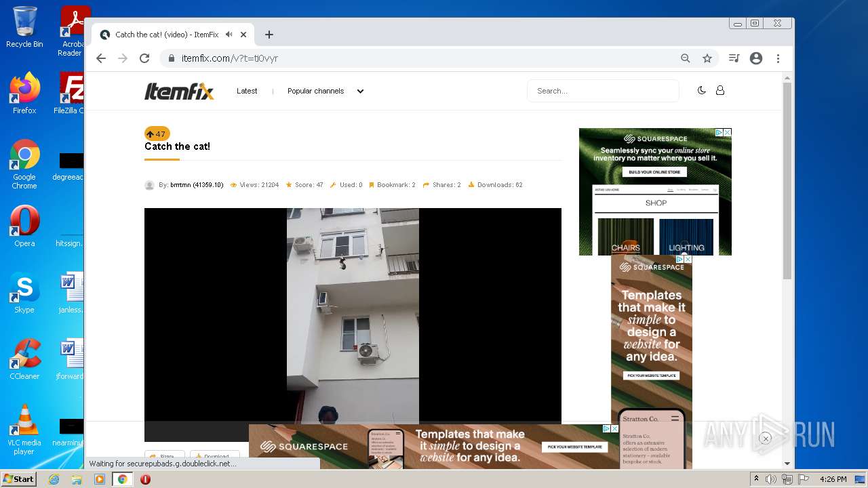This screenshot has height=488, width=868.
Task: Click the scrollbar down arrow
Action: point(787,464)
